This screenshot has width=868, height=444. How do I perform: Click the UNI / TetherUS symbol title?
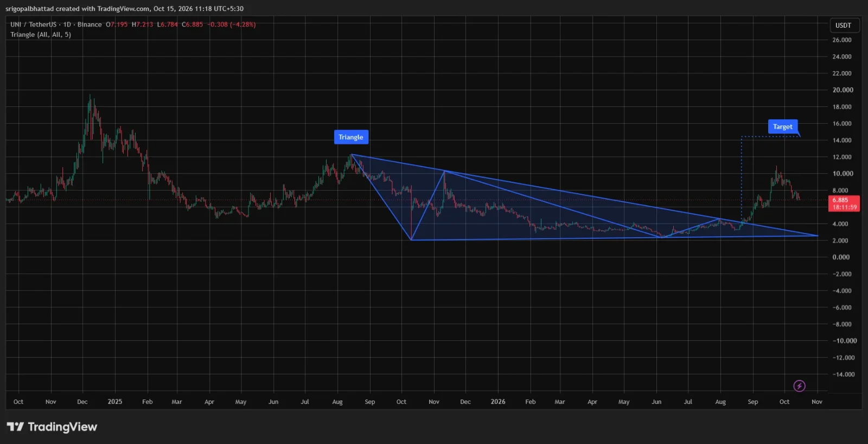pos(33,24)
